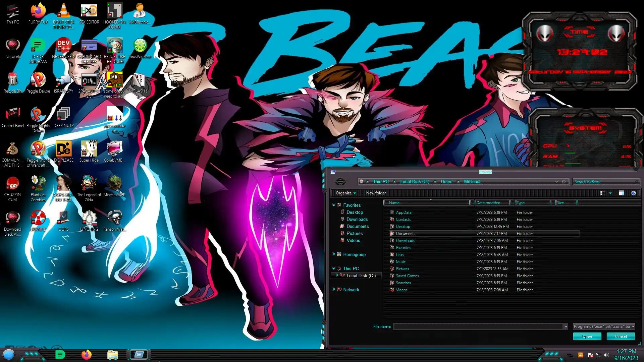
Task: Click the help icon in Browse dialog
Action: tap(633, 193)
